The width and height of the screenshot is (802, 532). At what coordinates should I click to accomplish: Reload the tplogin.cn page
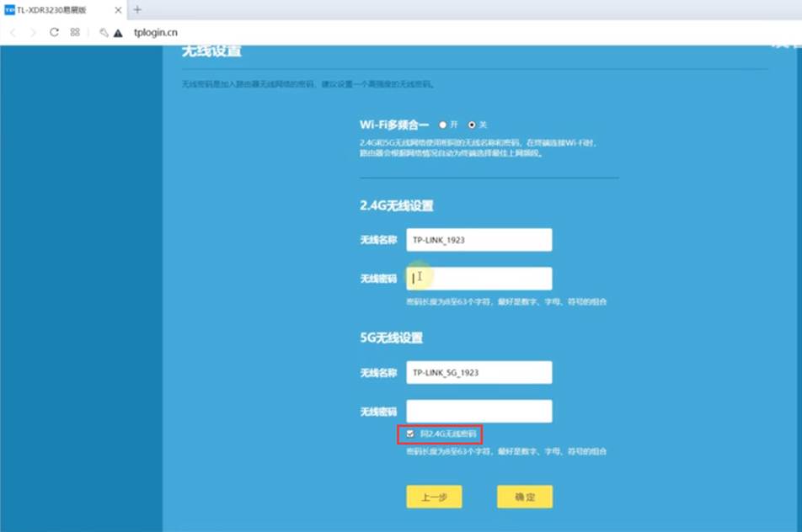click(54, 32)
